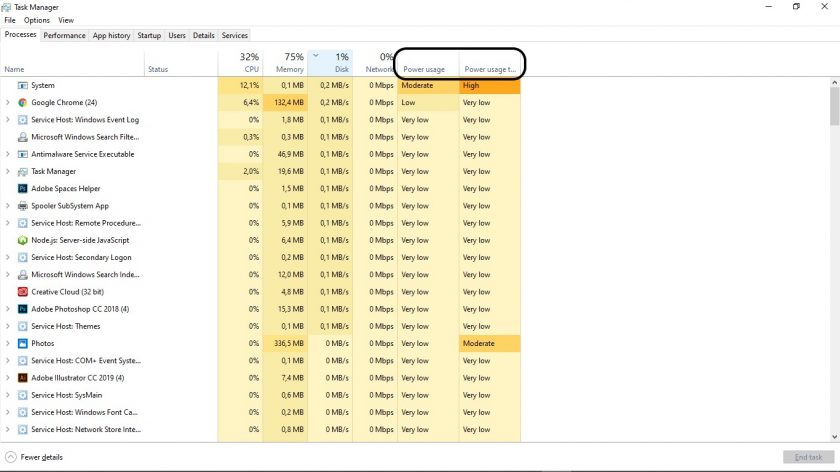Open the View menu
The image size is (840, 472).
pyautogui.click(x=66, y=20)
